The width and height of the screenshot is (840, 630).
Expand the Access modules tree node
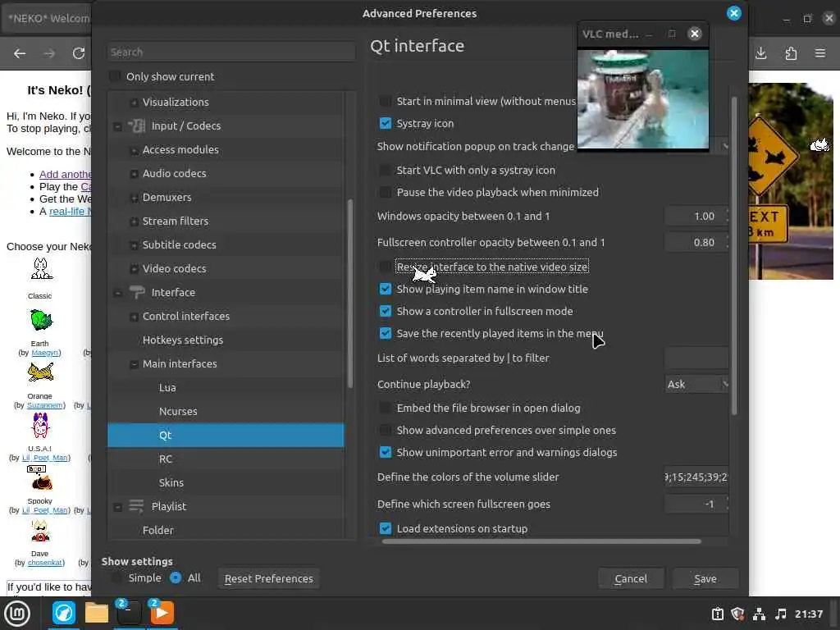(x=134, y=150)
